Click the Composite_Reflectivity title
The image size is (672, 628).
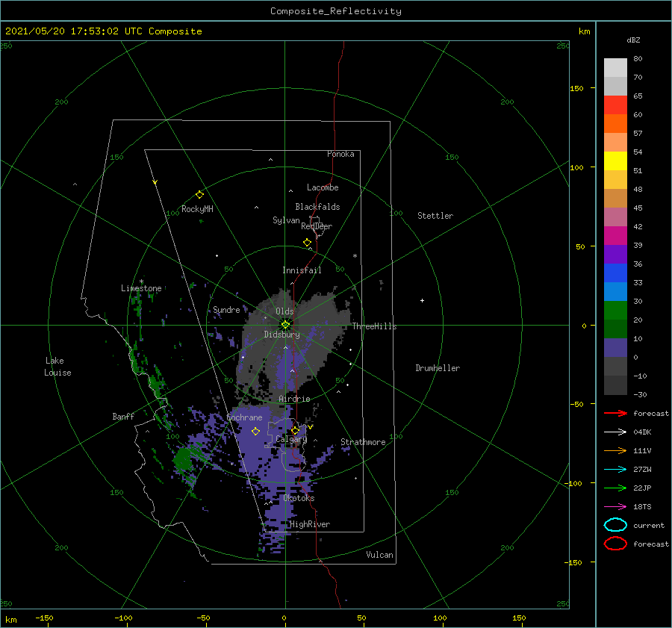coord(336,11)
